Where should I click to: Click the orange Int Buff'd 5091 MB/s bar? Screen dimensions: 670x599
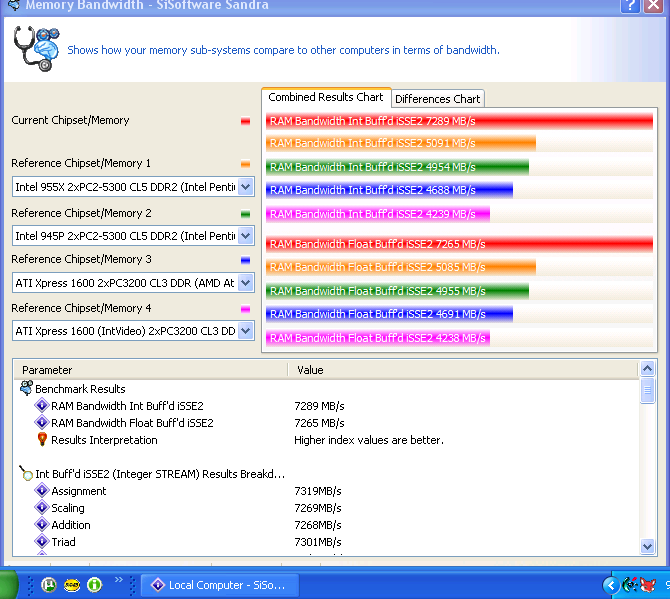pyautogui.click(x=401, y=143)
